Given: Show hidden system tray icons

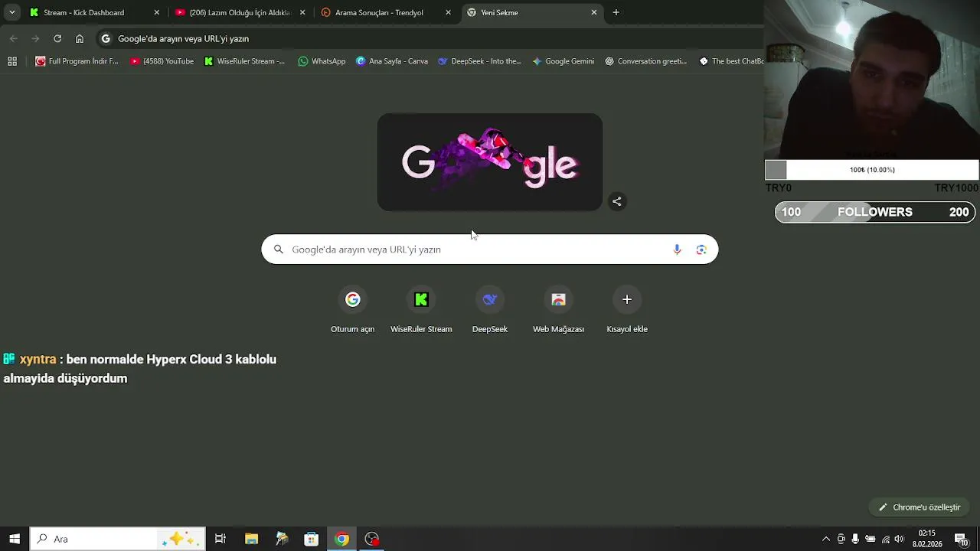Looking at the screenshot, I should [x=825, y=540].
